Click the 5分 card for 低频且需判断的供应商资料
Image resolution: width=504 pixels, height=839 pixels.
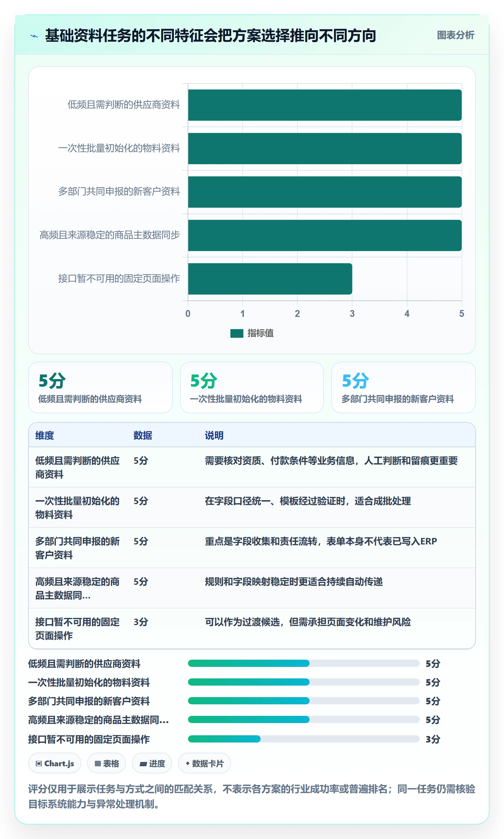[100, 387]
